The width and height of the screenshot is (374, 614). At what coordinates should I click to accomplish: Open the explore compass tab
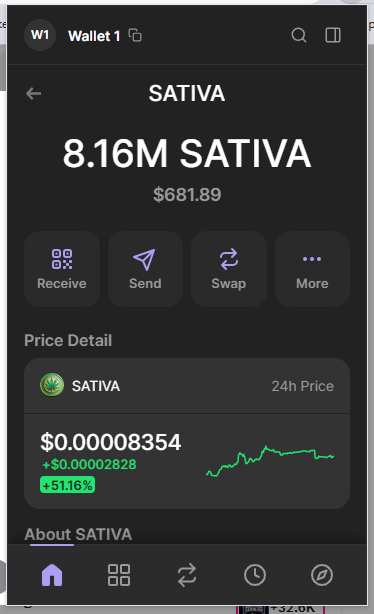pyautogui.click(x=322, y=575)
